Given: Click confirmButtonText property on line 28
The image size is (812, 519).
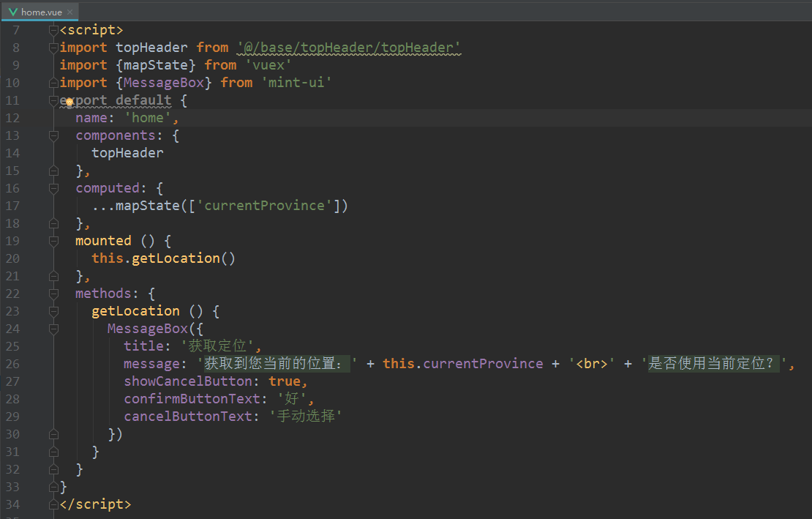Looking at the screenshot, I should 192,400.
